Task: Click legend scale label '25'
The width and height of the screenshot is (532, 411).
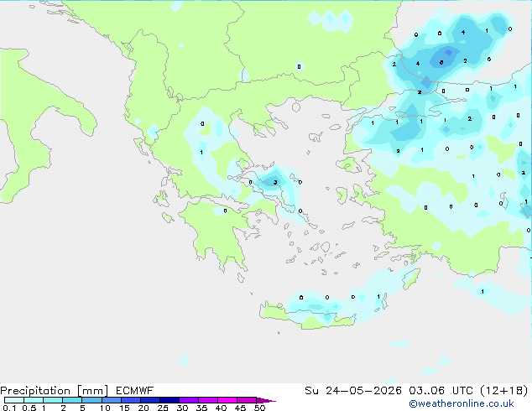Action: point(163,408)
